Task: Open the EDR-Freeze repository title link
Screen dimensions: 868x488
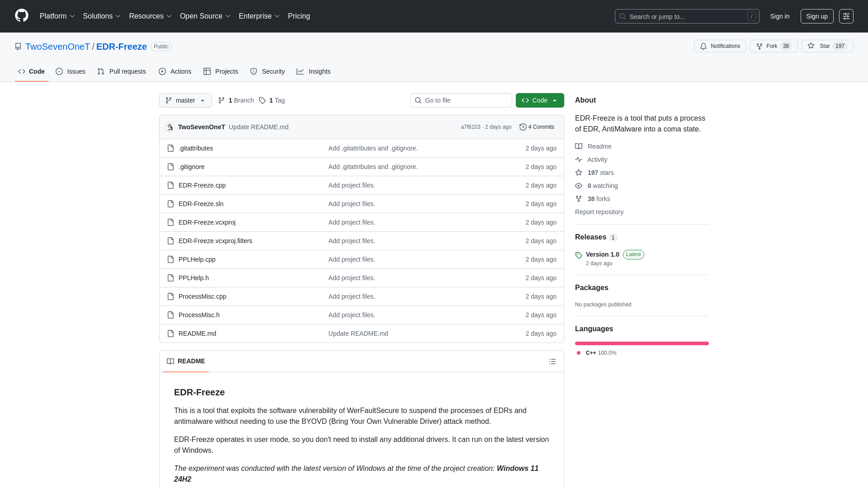Action: (x=122, y=47)
